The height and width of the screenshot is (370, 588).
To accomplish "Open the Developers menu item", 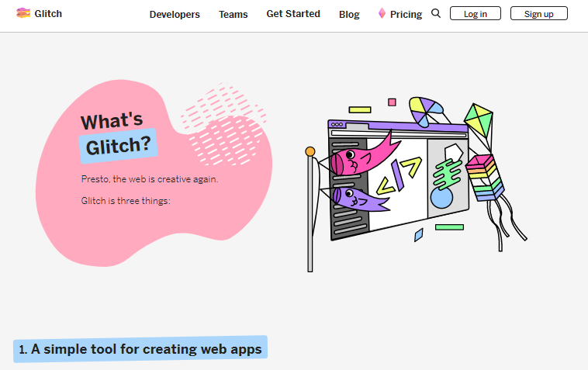I will point(175,14).
